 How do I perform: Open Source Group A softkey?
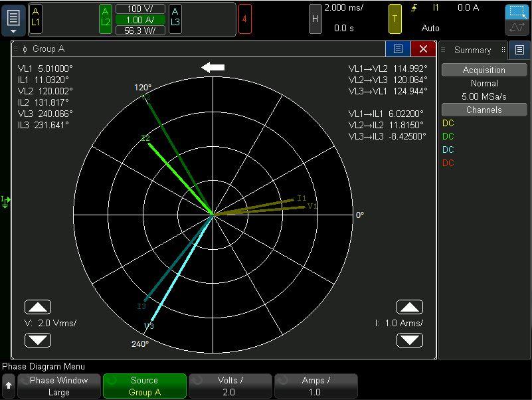tap(144, 386)
